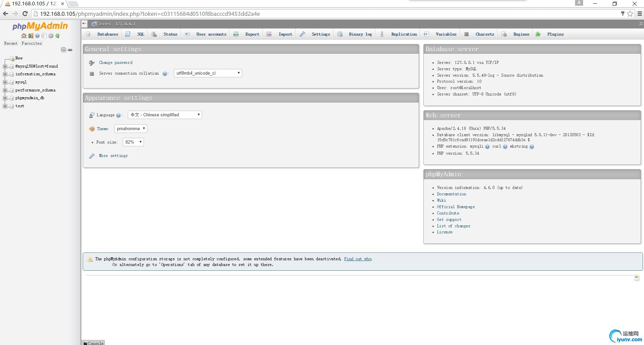644x345 pixels.
Task: Bookmark page with browser star icon
Action: click(630, 14)
